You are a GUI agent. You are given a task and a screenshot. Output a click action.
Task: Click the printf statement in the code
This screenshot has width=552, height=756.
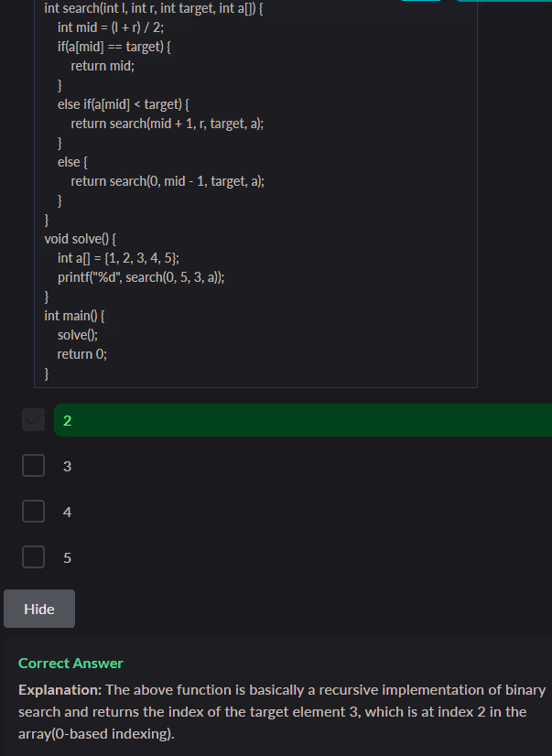pos(147,277)
